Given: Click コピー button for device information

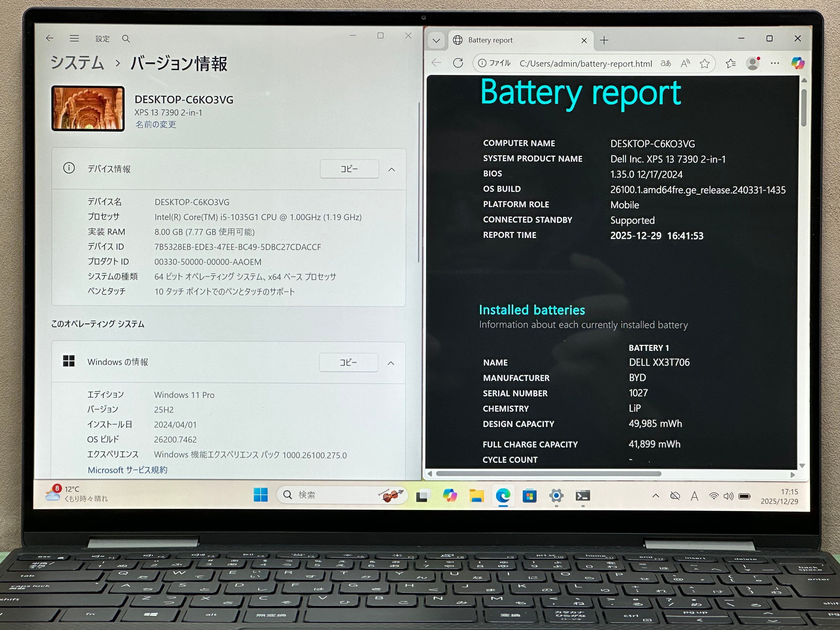Looking at the screenshot, I should coord(349,169).
